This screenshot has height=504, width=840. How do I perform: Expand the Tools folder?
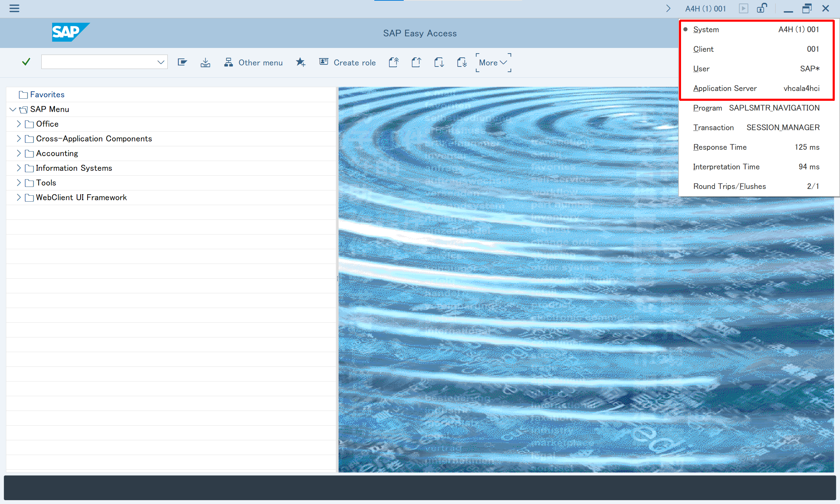(19, 183)
